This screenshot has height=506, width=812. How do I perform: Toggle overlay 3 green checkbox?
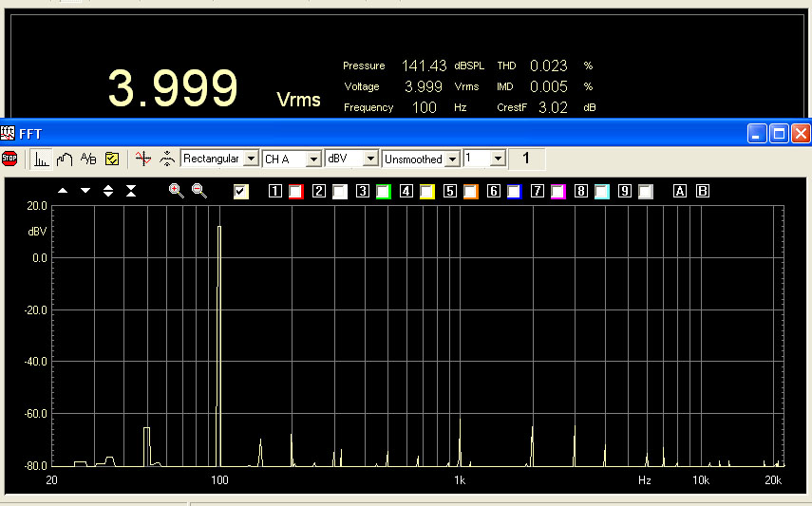pos(383,192)
